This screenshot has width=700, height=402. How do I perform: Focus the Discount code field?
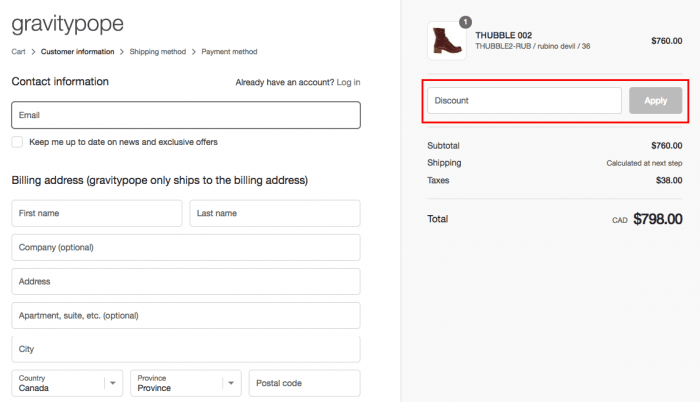click(524, 100)
